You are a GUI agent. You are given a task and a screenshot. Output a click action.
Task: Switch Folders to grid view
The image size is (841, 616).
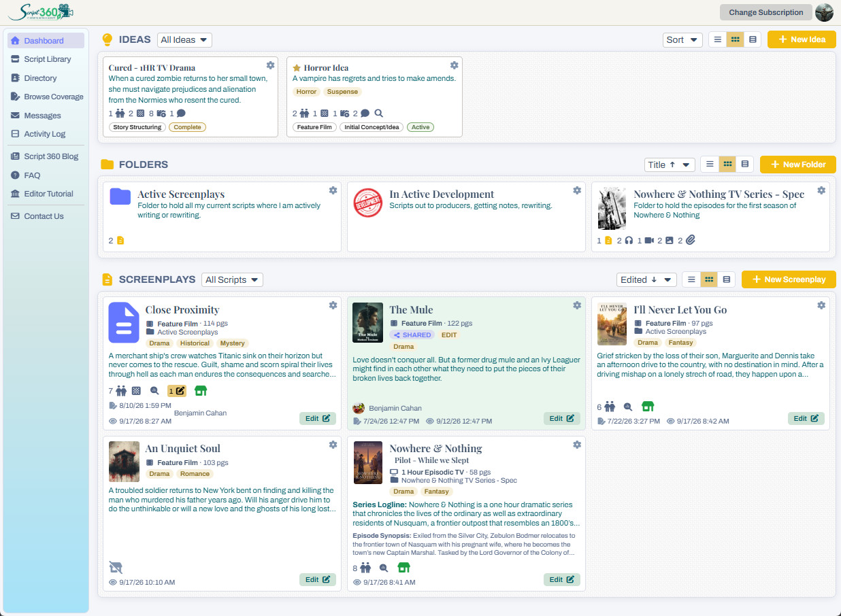[727, 164]
